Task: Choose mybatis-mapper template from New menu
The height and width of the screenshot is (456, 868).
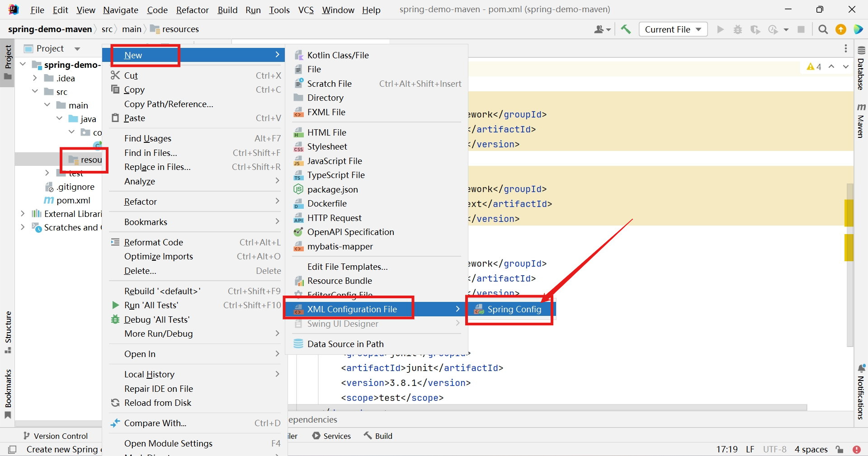Action: [x=376, y=246]
